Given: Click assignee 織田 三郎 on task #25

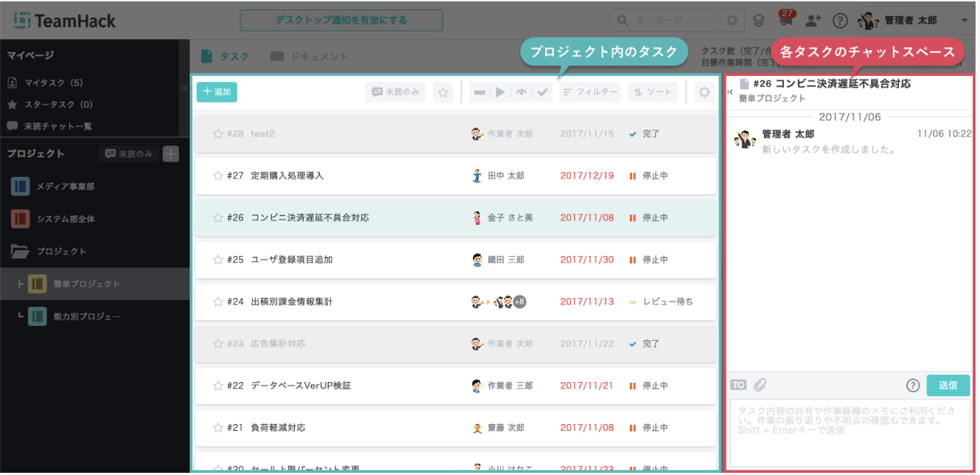Looking at the screenshot, I should click(498, 260).
